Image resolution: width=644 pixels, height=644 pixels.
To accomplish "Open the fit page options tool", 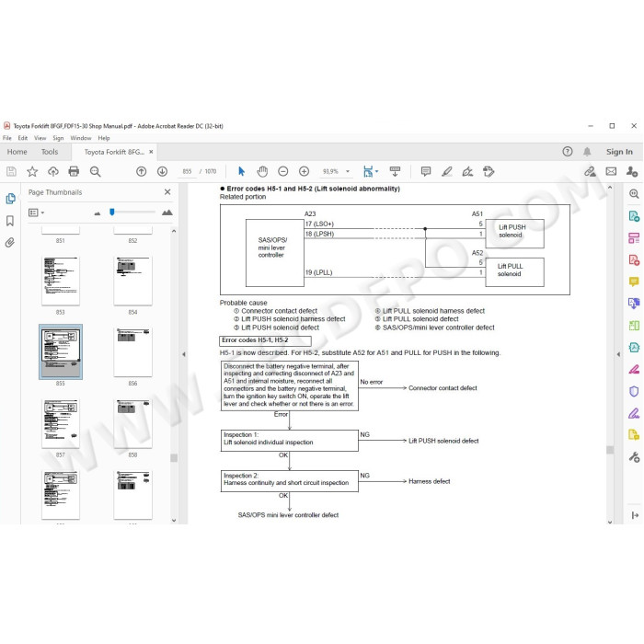I will pyautogui.click(x=371, y=171).
